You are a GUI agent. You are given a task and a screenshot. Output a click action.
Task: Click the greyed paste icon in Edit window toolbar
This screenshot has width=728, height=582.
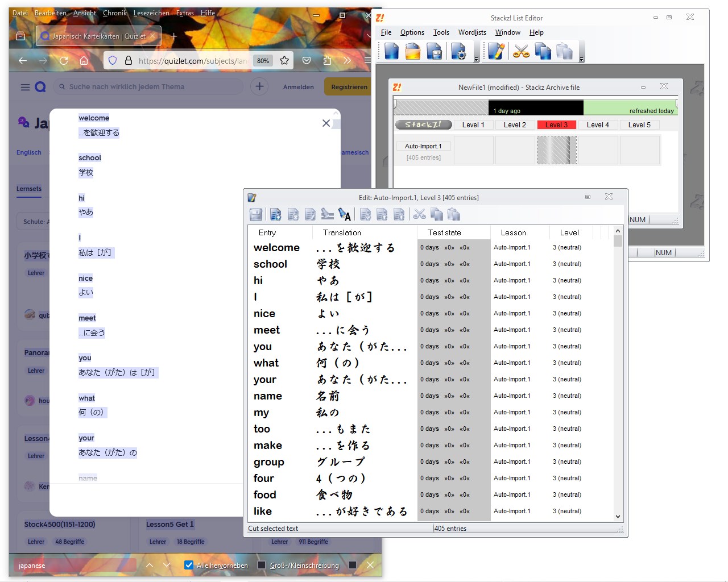[x=453, y=214]
